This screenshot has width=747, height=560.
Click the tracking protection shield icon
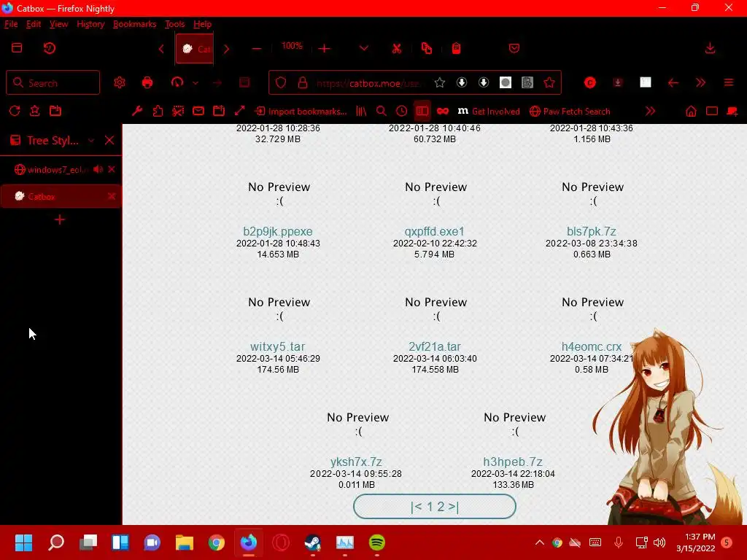pos(281,83)
